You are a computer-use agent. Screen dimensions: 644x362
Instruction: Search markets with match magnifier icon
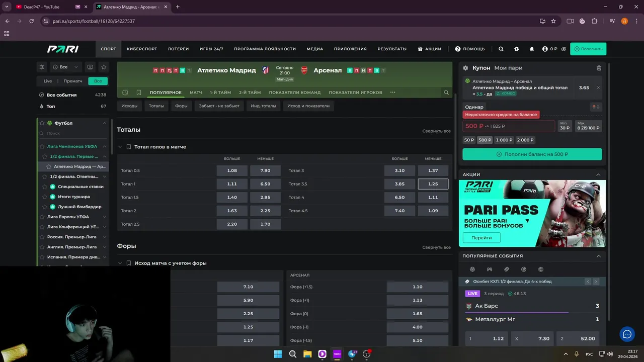click(446, 93)
